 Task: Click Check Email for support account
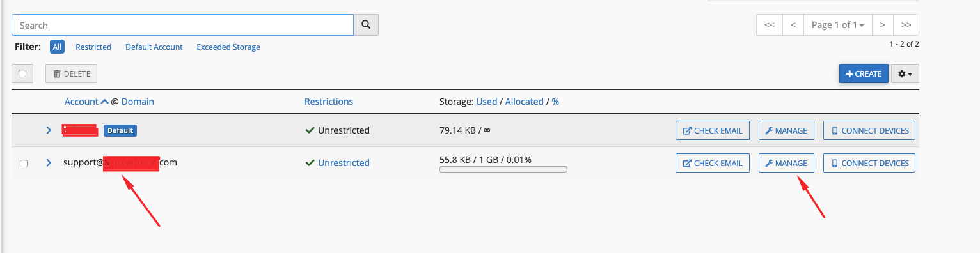[713, 163]
